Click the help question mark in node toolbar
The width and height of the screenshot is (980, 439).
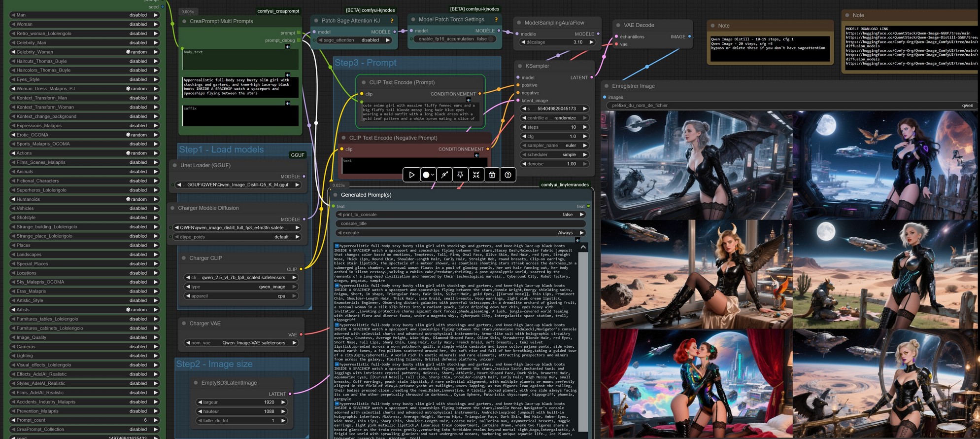[507, 175]
